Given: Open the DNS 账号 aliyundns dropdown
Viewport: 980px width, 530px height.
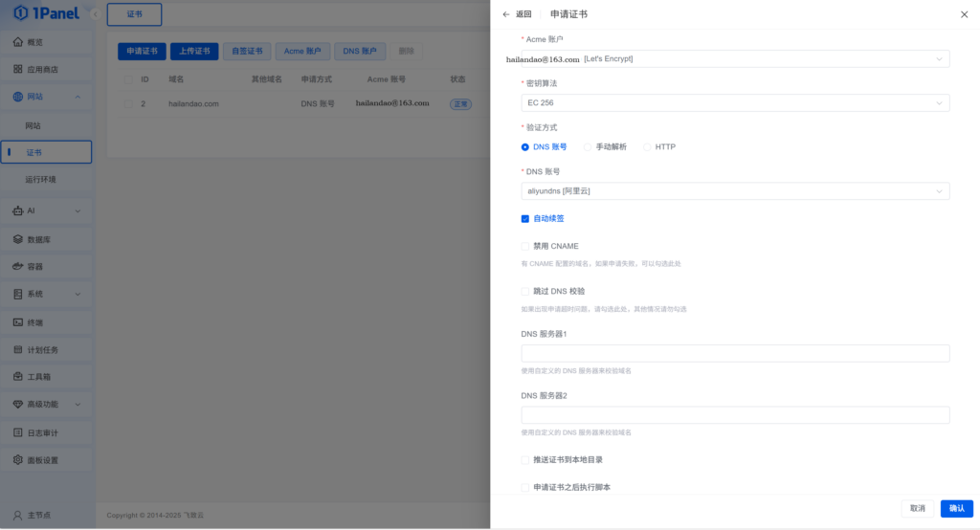Looking at the screenshot, I should (735, 190).
